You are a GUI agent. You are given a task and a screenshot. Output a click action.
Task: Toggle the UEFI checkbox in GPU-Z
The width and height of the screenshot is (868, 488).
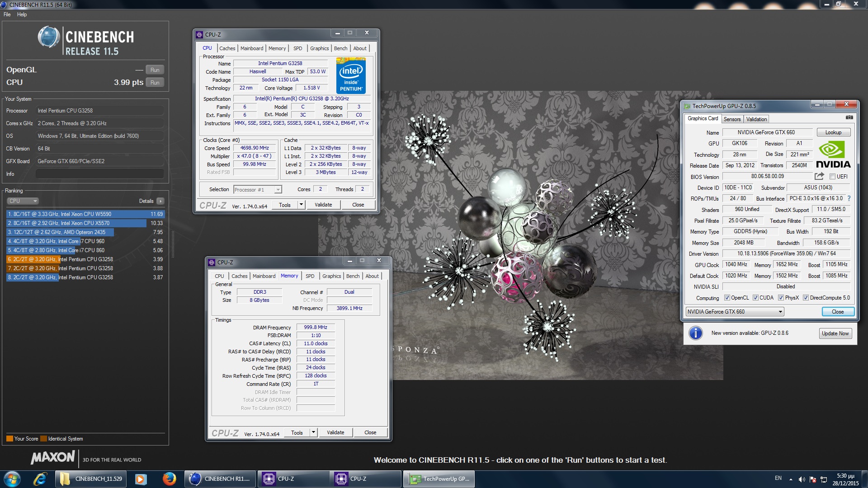pyautogui.click(x=832, y=177)
